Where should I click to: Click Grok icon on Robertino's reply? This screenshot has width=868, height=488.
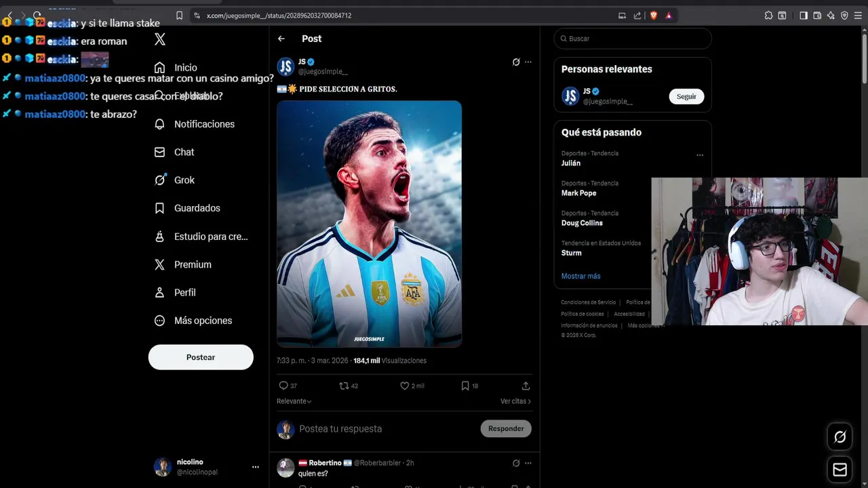tap(516, 463)
